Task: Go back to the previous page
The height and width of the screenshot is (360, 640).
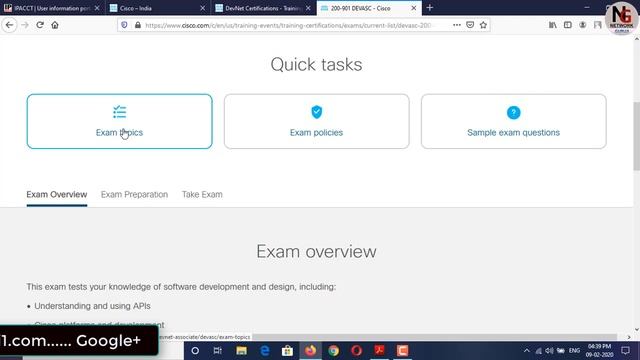Action: pyautogui.click(x=9, y=25)
